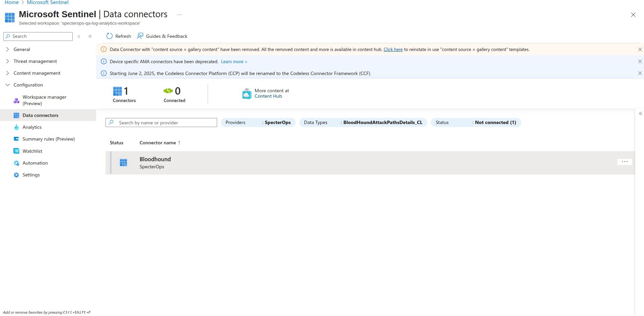
Task: Collapse the Configuration section
Action: [7, 85]
